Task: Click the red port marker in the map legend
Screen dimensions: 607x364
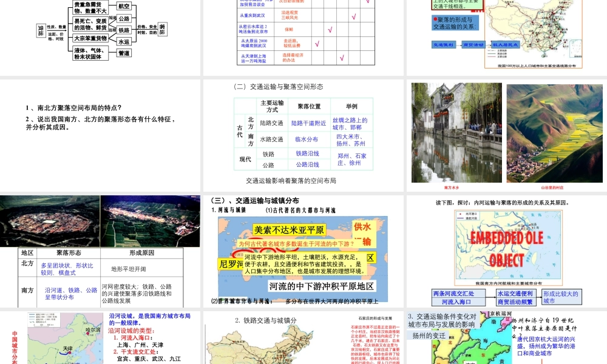Action: (x=460, y=214)
